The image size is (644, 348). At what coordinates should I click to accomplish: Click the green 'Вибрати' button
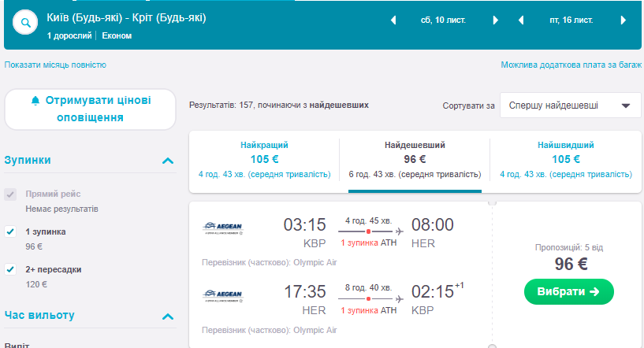[x=568, y=291]
